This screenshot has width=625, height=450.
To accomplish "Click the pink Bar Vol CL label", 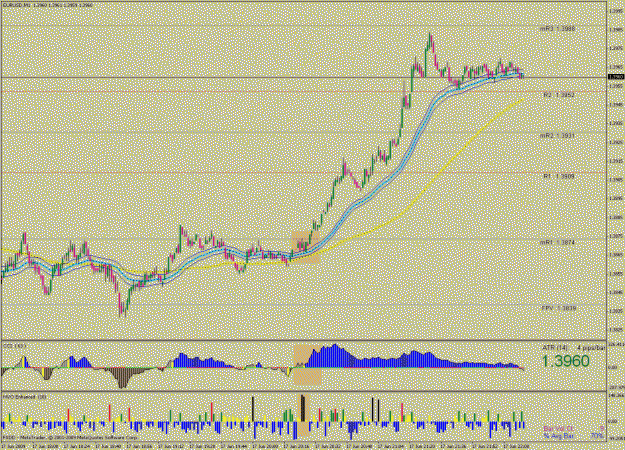I will pos(558,429).
